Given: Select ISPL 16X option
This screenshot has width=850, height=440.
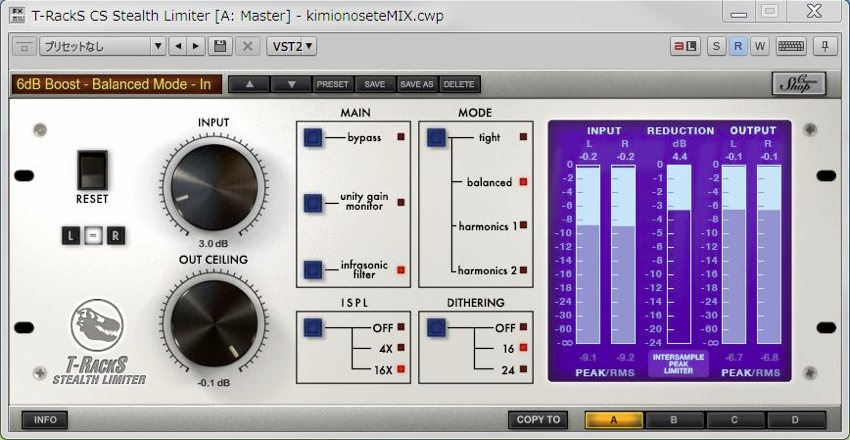Looking at the screenshot, I should click(401, 370).
